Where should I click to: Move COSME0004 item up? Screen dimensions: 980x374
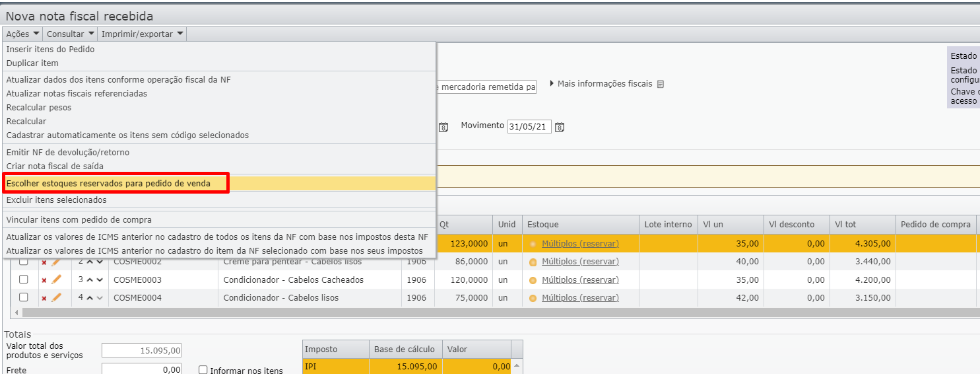coord(89,298)
